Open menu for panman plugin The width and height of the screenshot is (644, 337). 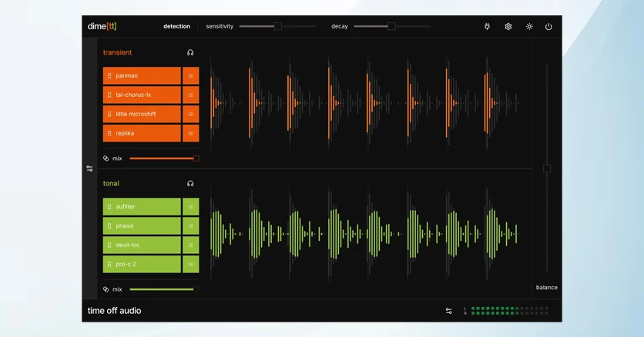tap(190, 76)
